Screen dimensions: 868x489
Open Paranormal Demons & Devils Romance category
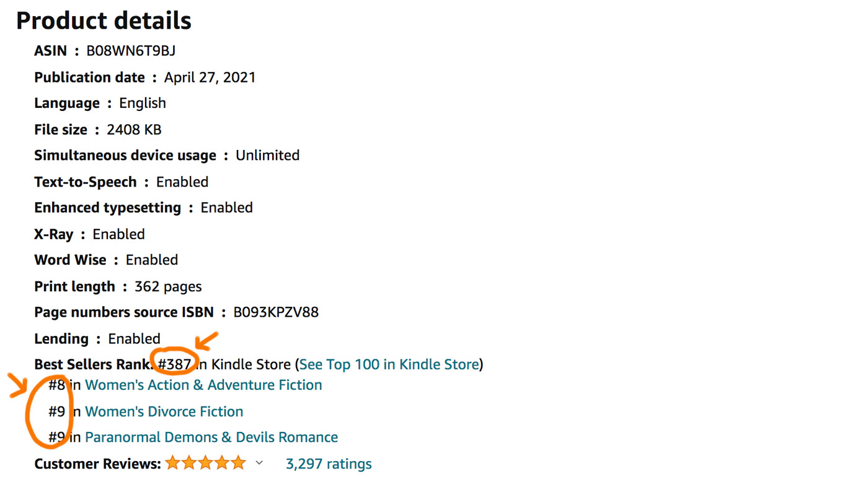[211, 438]
